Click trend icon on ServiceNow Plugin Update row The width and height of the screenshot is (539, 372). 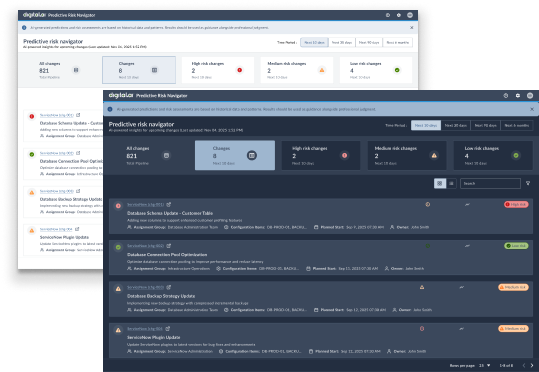461,329
